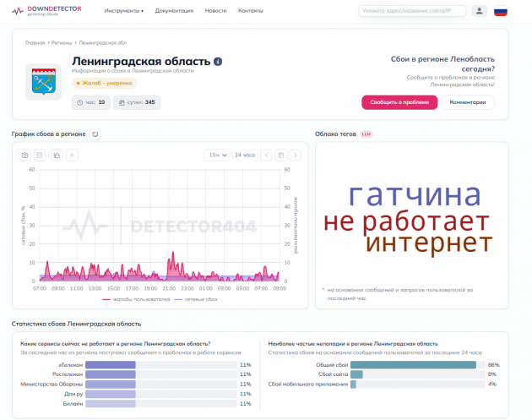Screen dimensions: 532x420
Task: Take a chart screenshot with camera icon
Action: pos(24,155)
